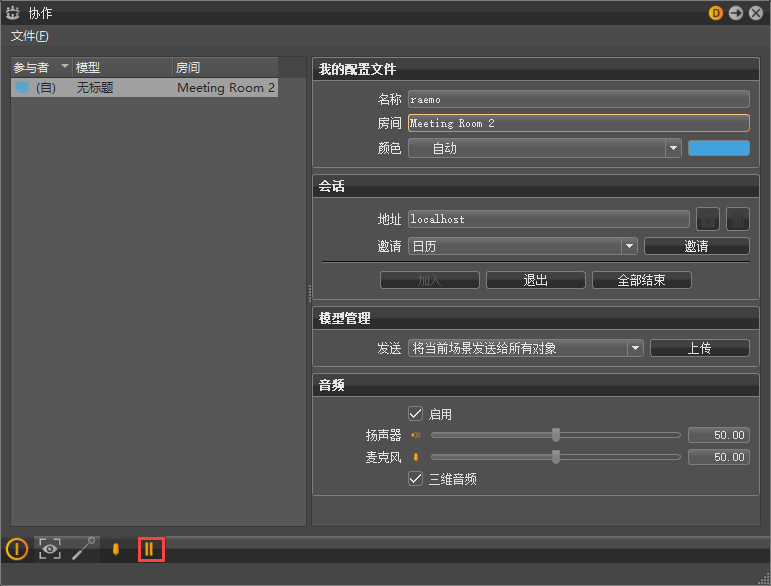
Task: Click the trash icon next to the address field
Action: pos(738,219)
